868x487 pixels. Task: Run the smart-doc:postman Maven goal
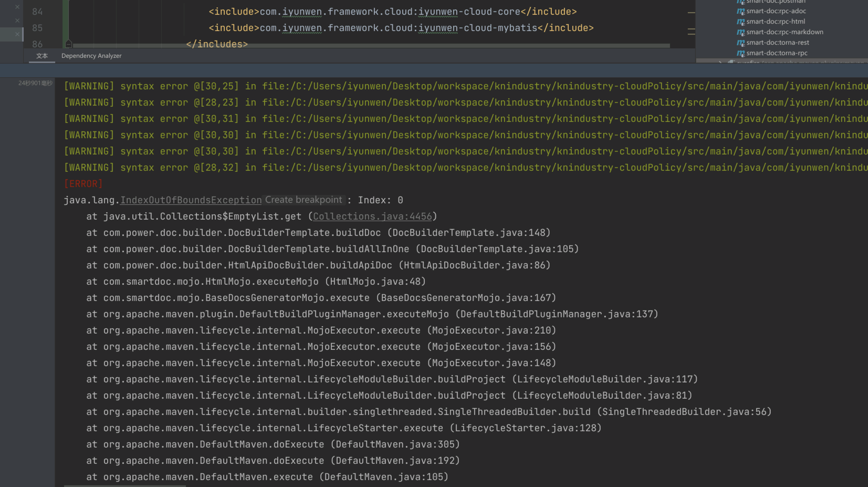point(771,2)
